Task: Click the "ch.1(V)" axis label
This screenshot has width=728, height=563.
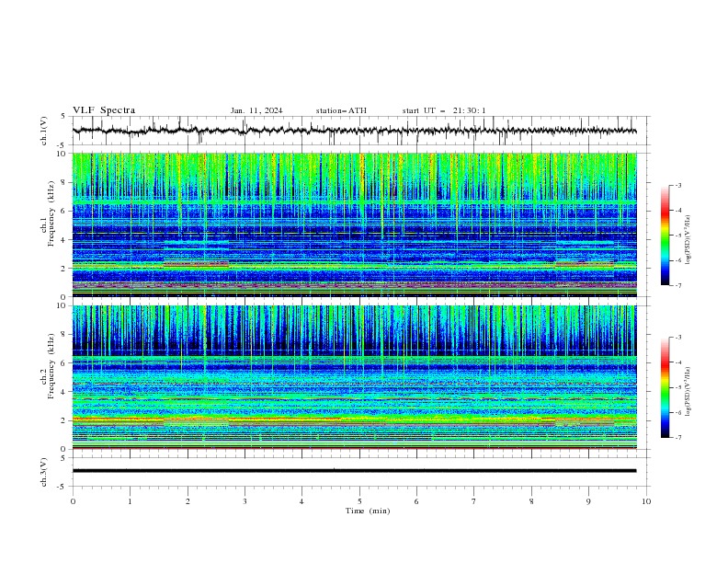Action: tap(44, 131)
